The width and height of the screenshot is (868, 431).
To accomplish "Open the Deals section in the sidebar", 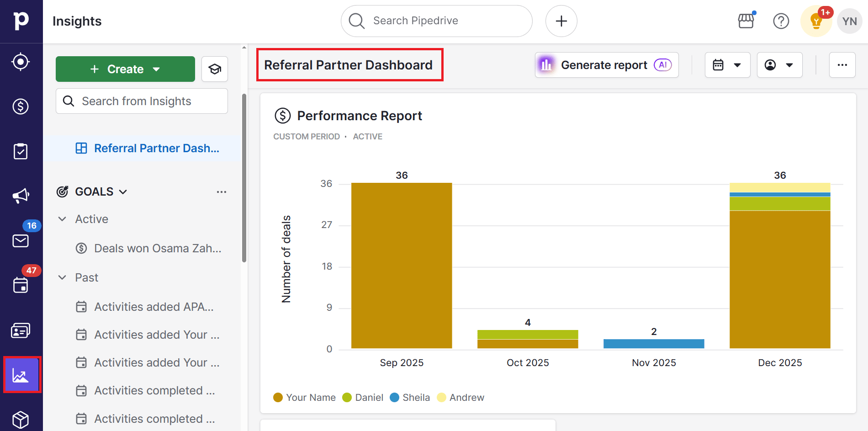I will click(21, 106).
